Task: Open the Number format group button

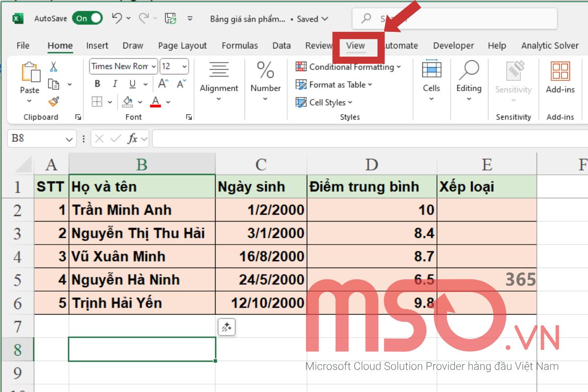Action: (266, 81)
